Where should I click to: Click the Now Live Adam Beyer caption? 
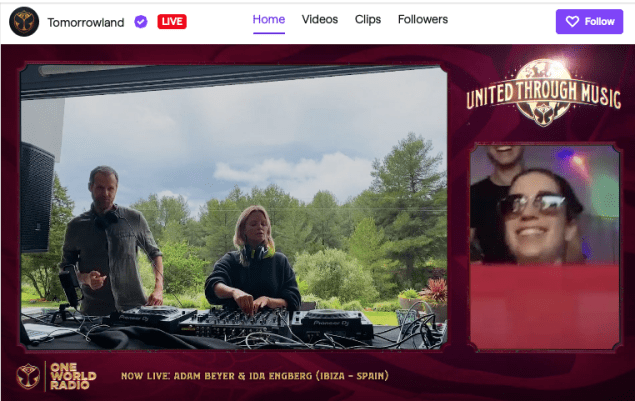tap(254, 377)
